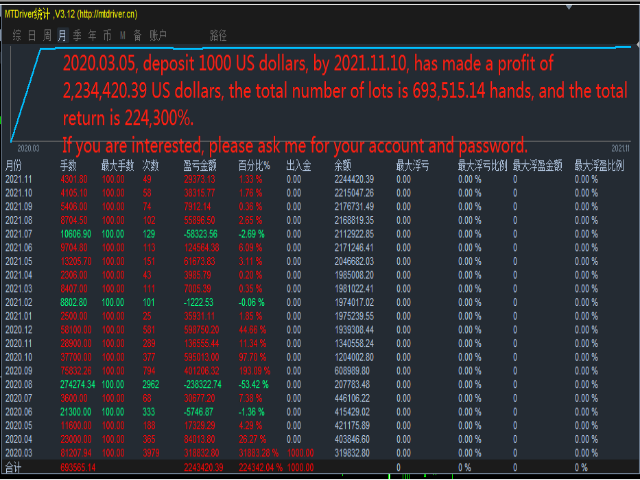640x480 pixels.
Task: Click percentage cell -53.42 %
Action: coord(253,384)
